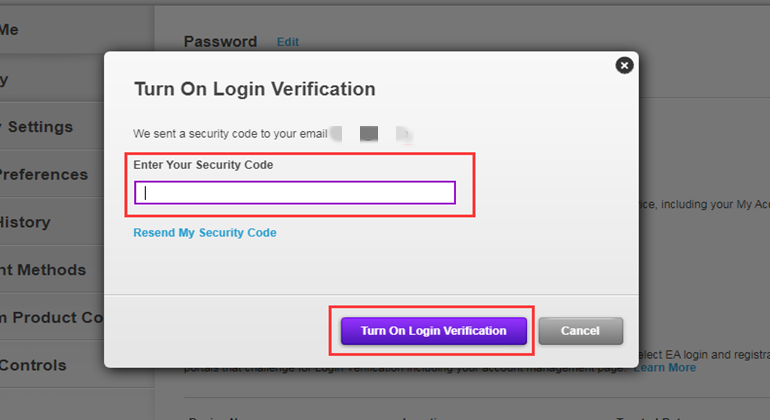
Task: Click the dialog title Turn On Login Verification
Action: (x=255, y=89)
